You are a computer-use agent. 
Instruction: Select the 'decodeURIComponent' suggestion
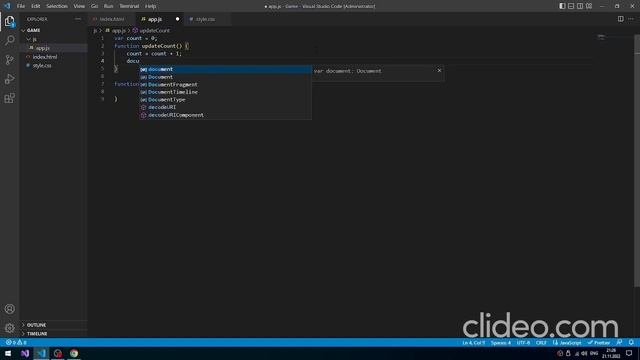[x=225, y=115]
